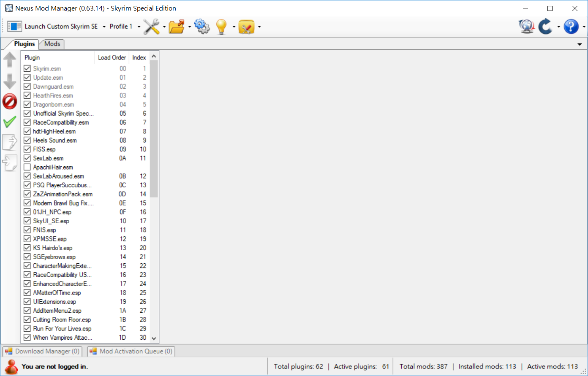This screenshot has width=588, height=376.
Task: Open the Download Manager (0) tab
Action: click(x=42, y=351)
